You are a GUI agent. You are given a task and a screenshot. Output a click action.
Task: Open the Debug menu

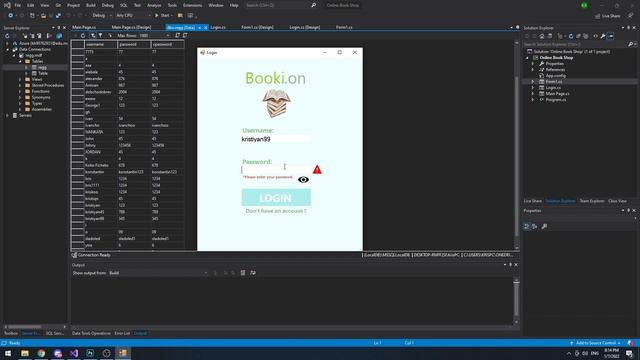[108, 5]
